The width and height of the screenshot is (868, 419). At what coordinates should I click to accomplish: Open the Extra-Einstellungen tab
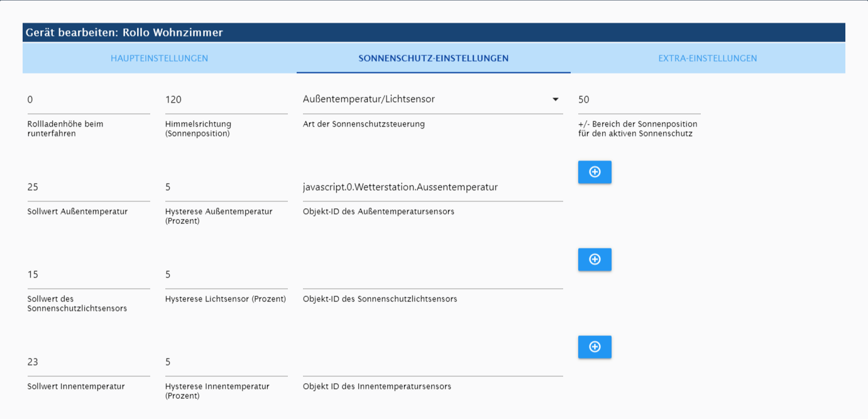click(708, 59)
